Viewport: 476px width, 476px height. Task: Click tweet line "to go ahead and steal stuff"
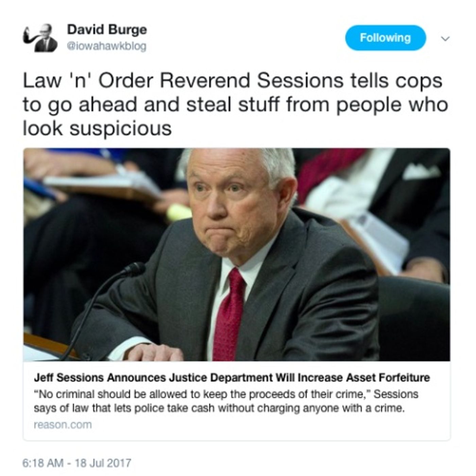point(153,105)
